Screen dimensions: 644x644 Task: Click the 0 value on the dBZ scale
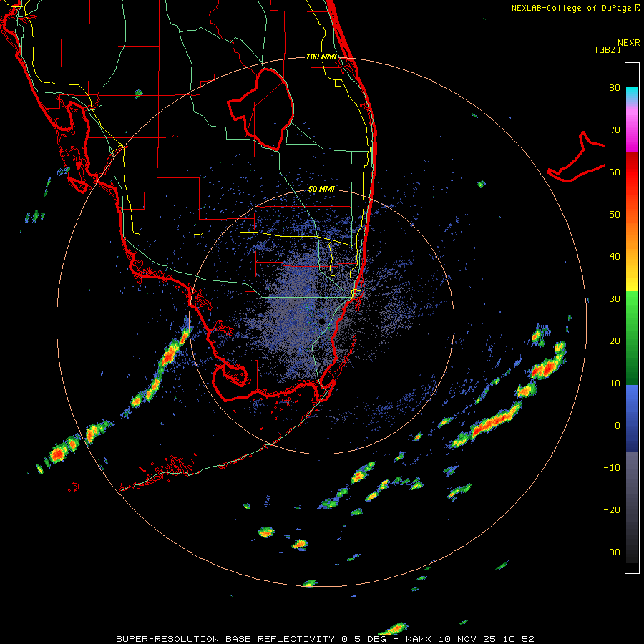pyautogui.click(x=618, y=426)
